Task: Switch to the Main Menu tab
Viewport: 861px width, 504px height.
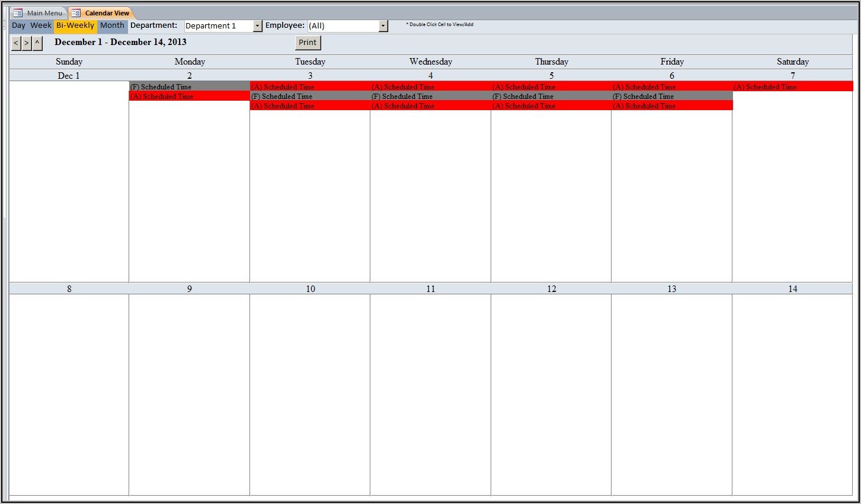Action: point(44,13)
